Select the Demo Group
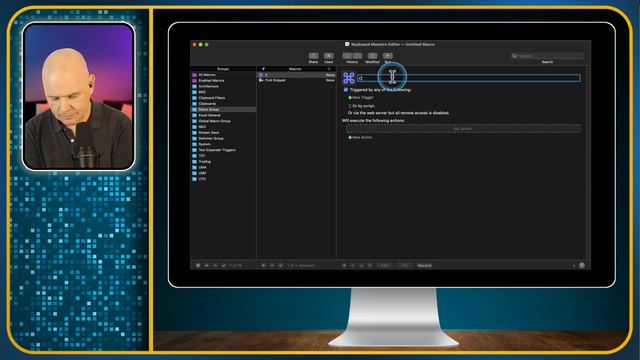 pos(224,109)
